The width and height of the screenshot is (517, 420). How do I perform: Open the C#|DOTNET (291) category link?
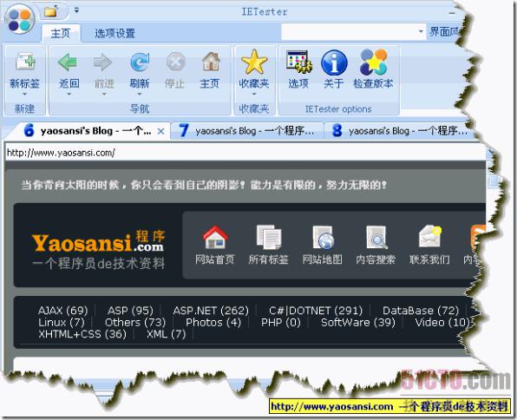click(x=316, y=311)
